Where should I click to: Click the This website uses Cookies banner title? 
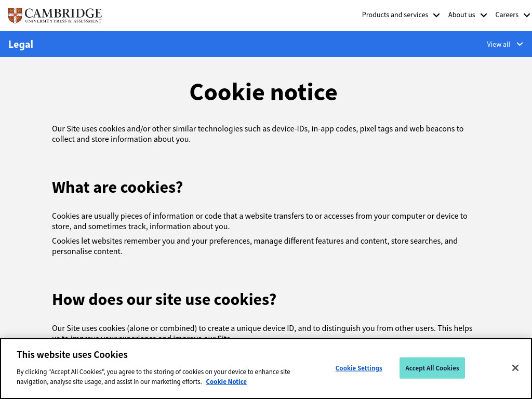72,354
